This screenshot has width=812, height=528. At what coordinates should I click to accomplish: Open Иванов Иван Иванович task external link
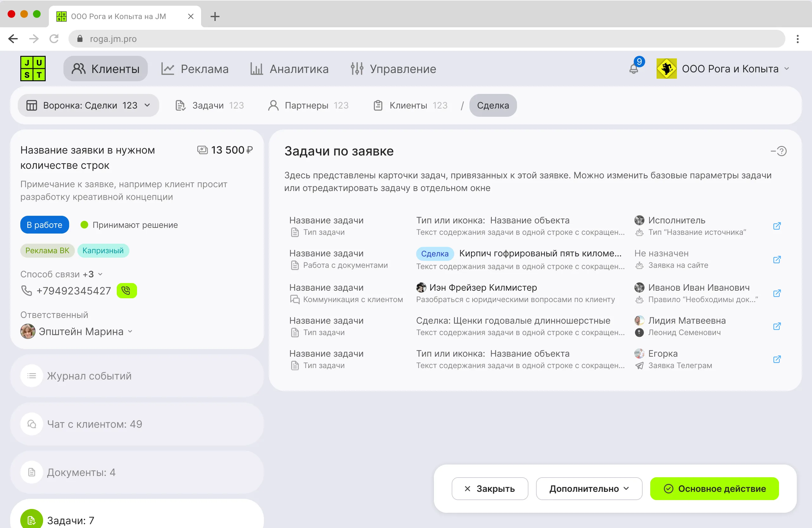pyautogui.click(x=777, y=293)
